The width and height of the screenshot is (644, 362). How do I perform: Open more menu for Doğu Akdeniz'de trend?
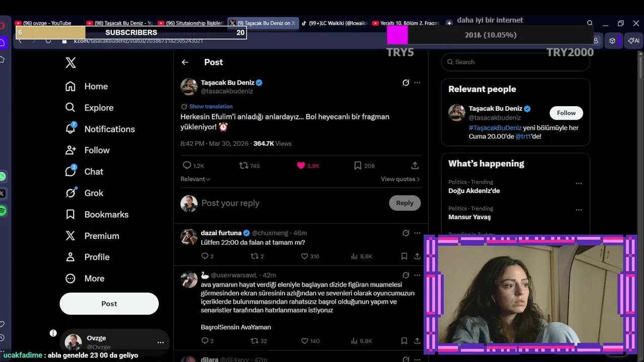click(x=579, y=184)
